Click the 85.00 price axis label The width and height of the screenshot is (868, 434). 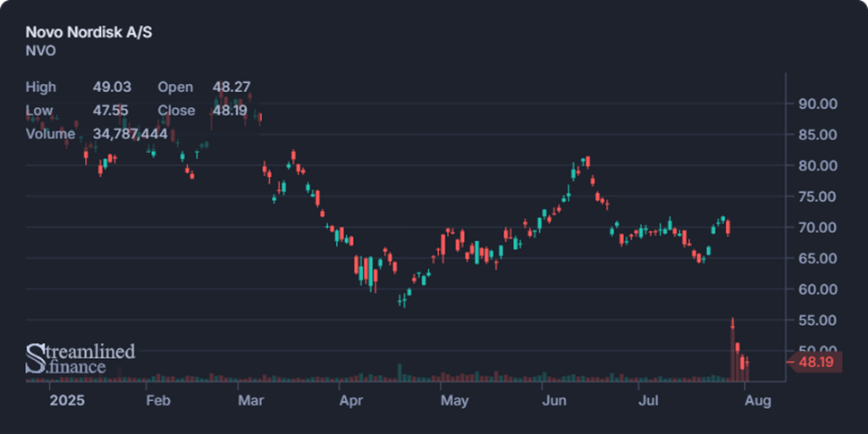817,135
